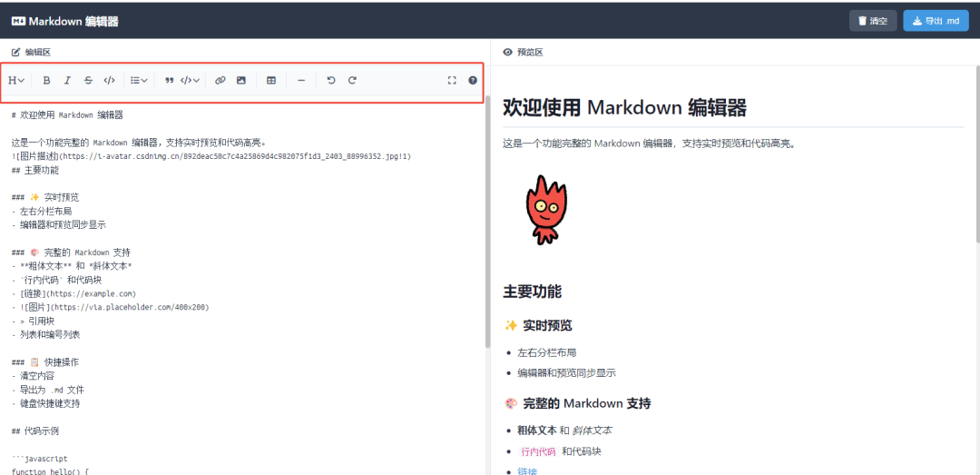
Task: Apply italic formatting from toolbar
Action: 67,80
